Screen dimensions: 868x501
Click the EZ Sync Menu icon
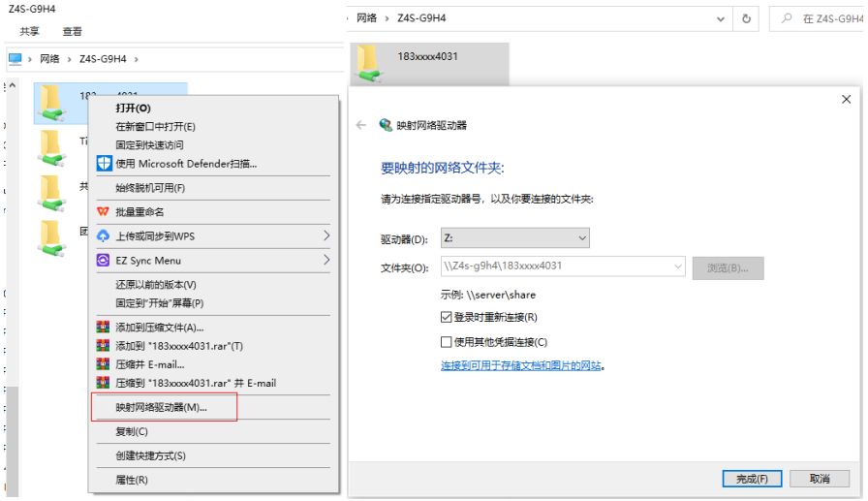103,260
